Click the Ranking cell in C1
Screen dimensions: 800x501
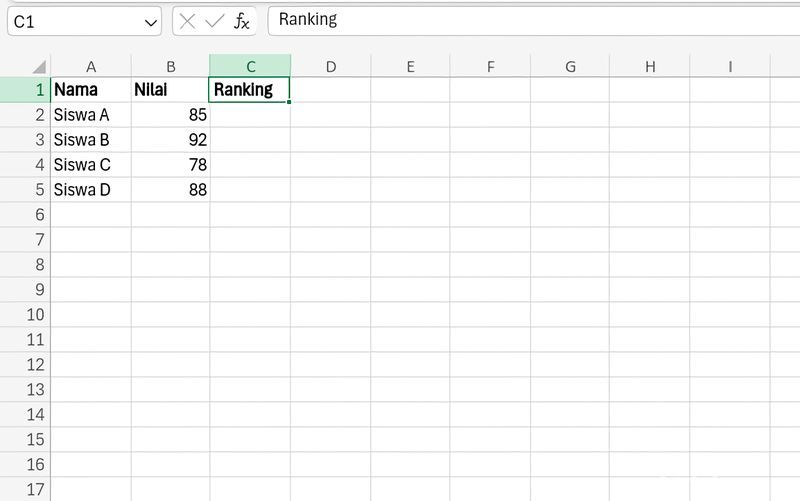(249, 90)
